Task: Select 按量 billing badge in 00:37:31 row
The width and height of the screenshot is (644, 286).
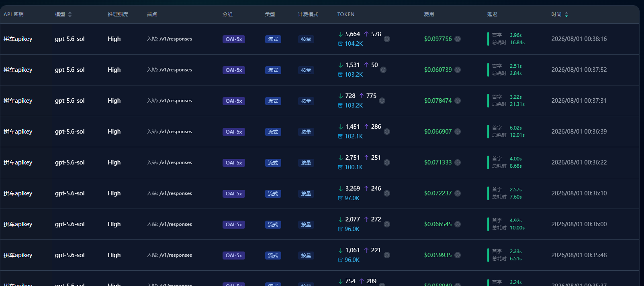Action: 306,101
